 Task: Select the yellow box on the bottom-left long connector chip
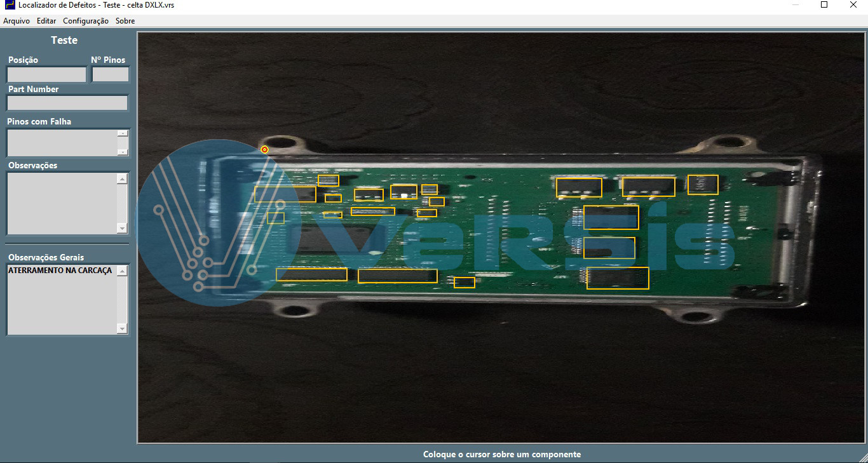coord(312,274)
